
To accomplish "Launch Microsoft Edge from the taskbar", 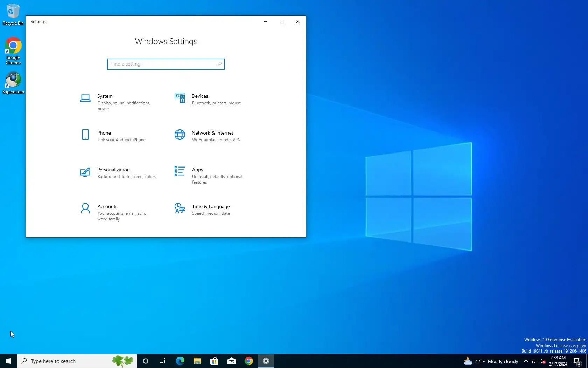I will coord(180,361).
